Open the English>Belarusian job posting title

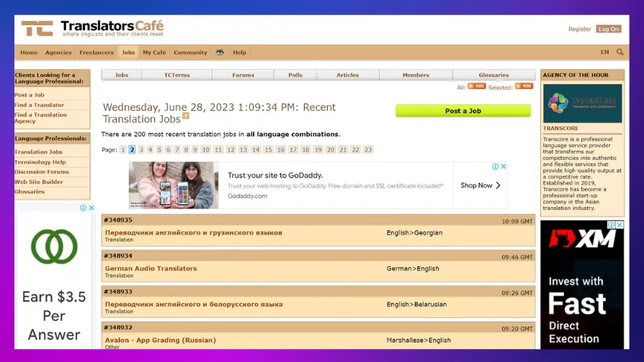(x=194, y=304)
